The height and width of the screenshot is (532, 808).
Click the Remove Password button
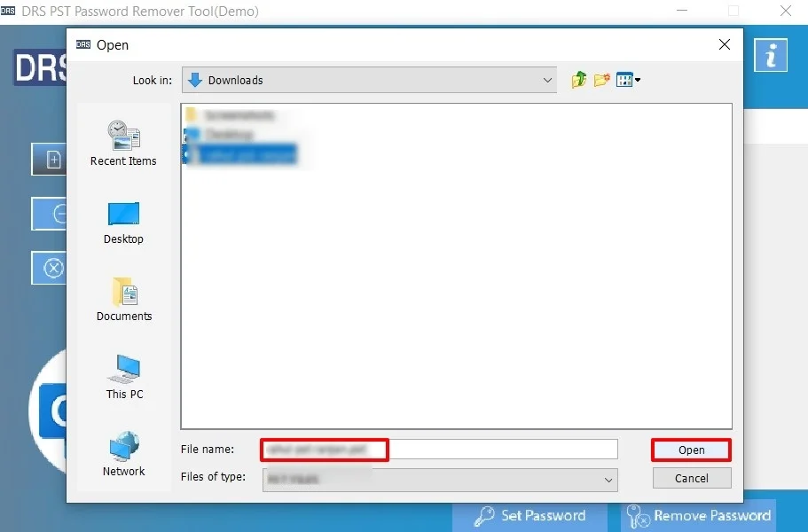pyautogui.click(x=701, y=515)
